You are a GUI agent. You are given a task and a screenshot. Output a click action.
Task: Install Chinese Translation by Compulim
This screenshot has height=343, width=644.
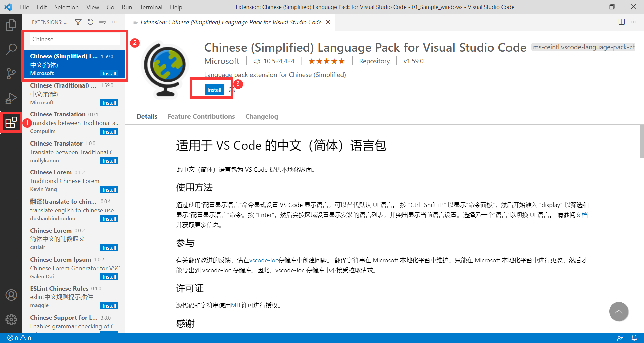(109, 132)
